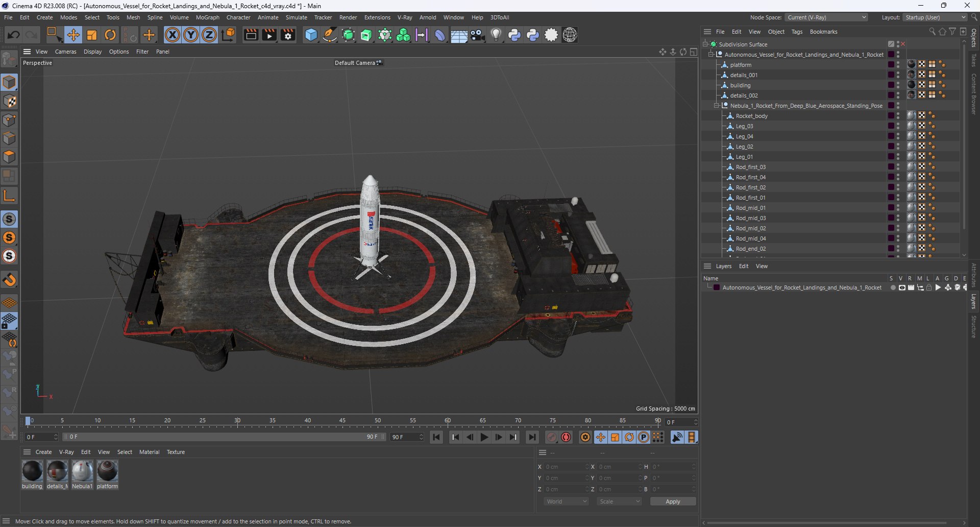The width and height of the screenshot is (980, 527).
Task: Select the Rotate tool
Action: click(110, 35)
